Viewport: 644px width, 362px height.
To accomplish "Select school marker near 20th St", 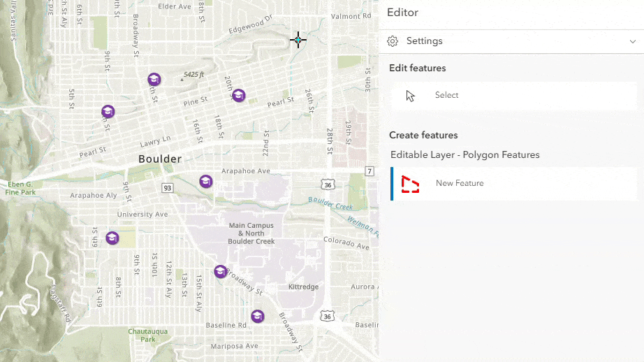I will 238,95.
